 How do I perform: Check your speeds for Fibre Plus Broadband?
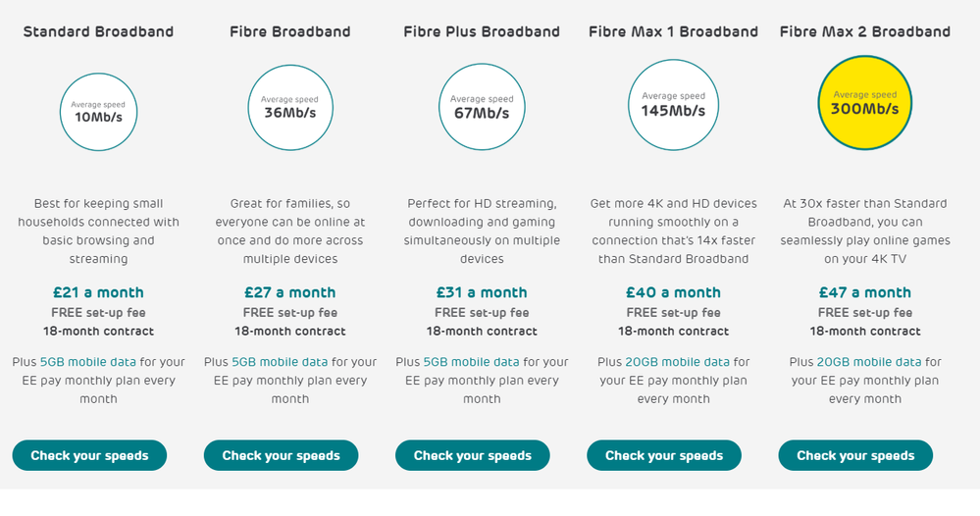coord(473,455)
